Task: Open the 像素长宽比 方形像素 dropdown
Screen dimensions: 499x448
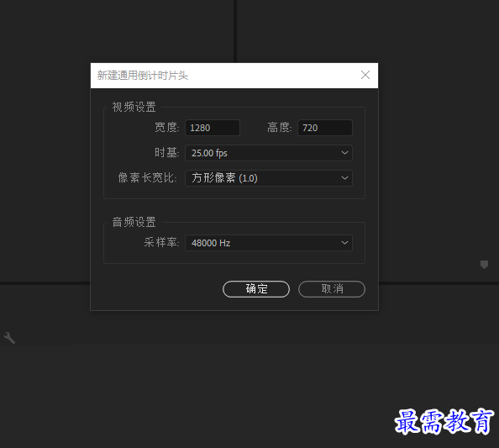Action: [x=269, y=178]
